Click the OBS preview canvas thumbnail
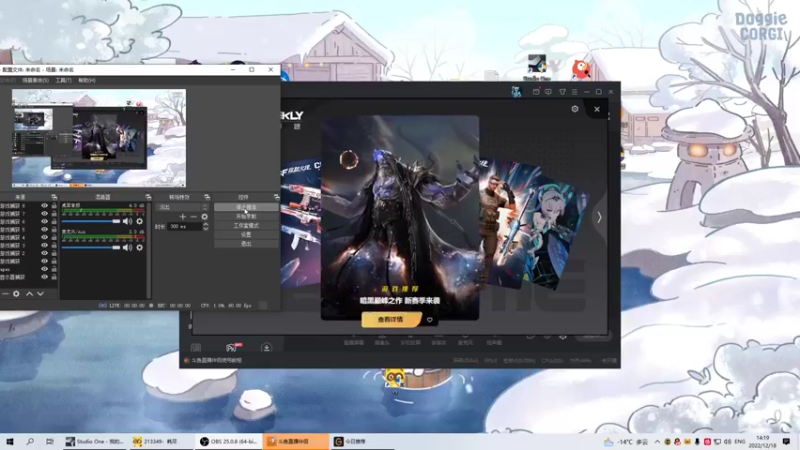 point(98,138)
